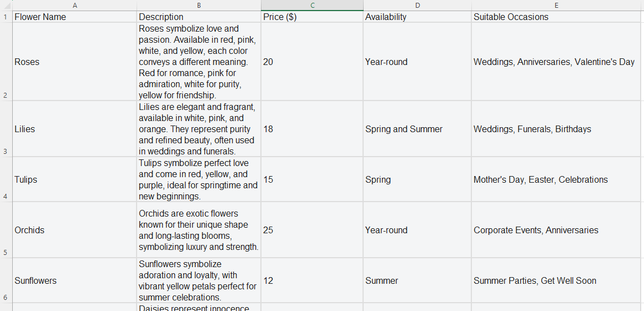Screen dimensions: 644x311
Task: Click the "Flower Name" header cell
Action: pos(74,17)
